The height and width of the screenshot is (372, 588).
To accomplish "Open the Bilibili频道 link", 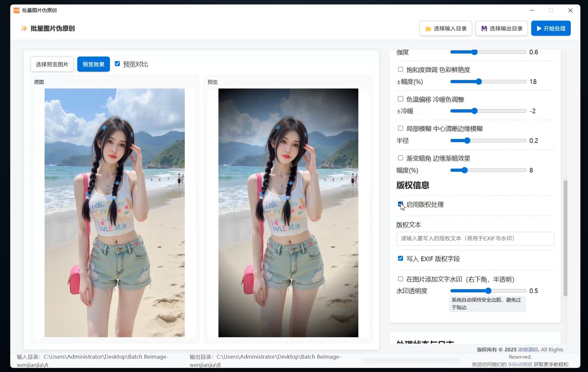I will pos(520,365).
